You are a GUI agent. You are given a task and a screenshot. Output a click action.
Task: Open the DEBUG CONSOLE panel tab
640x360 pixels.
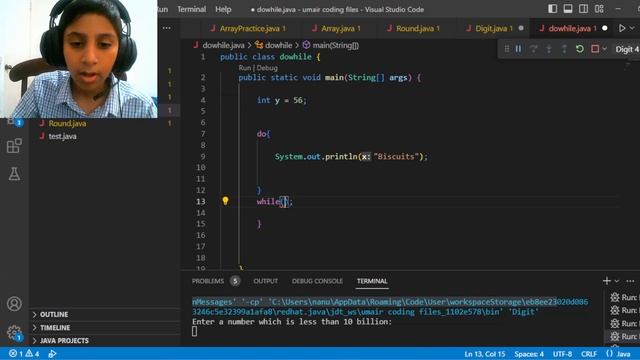pyautogui.click(x=317, y=281)
